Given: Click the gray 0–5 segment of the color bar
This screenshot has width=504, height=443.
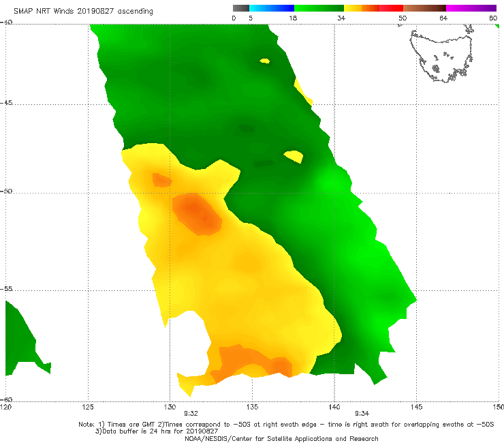Looking at the screenshot, I should pyautogui.click(x=241, y=8).
